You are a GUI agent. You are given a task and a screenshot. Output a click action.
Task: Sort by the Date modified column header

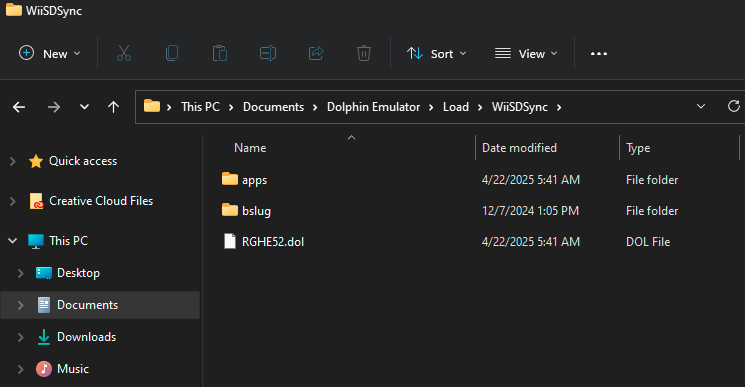pos(519,148)
